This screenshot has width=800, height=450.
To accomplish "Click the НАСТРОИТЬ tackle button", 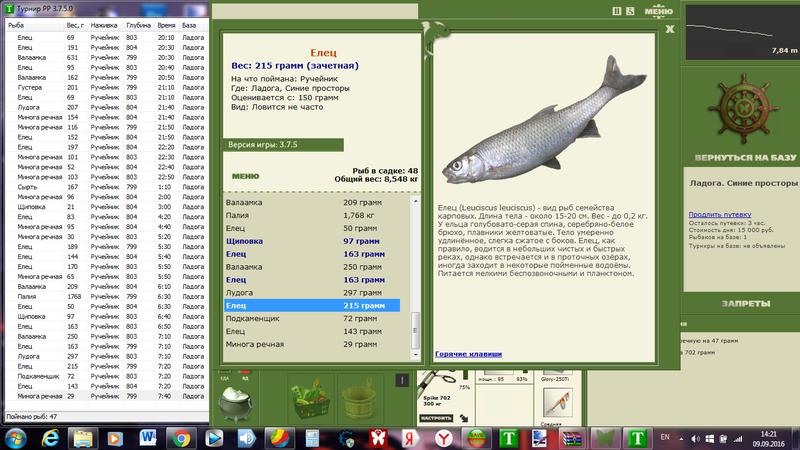I will (x=436, y=418).
